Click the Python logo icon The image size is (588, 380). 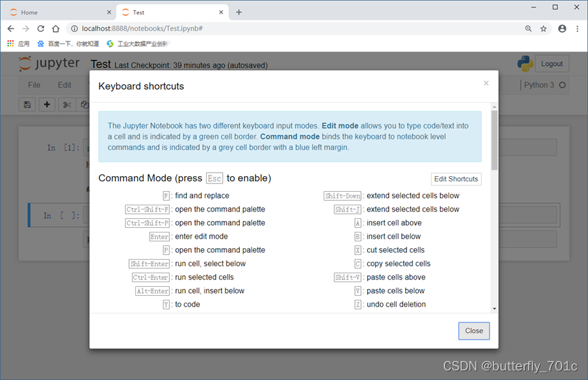525,63
